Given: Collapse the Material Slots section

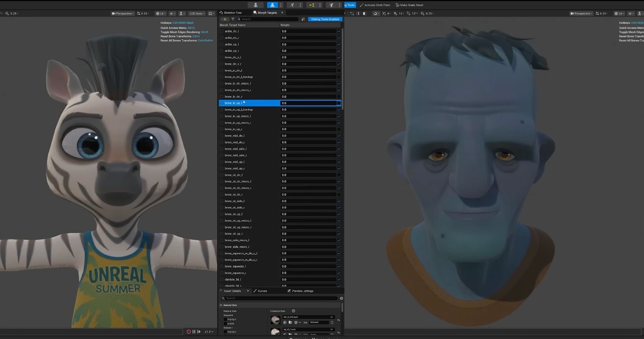Looking at the screenshot, I should pos(221,305).
